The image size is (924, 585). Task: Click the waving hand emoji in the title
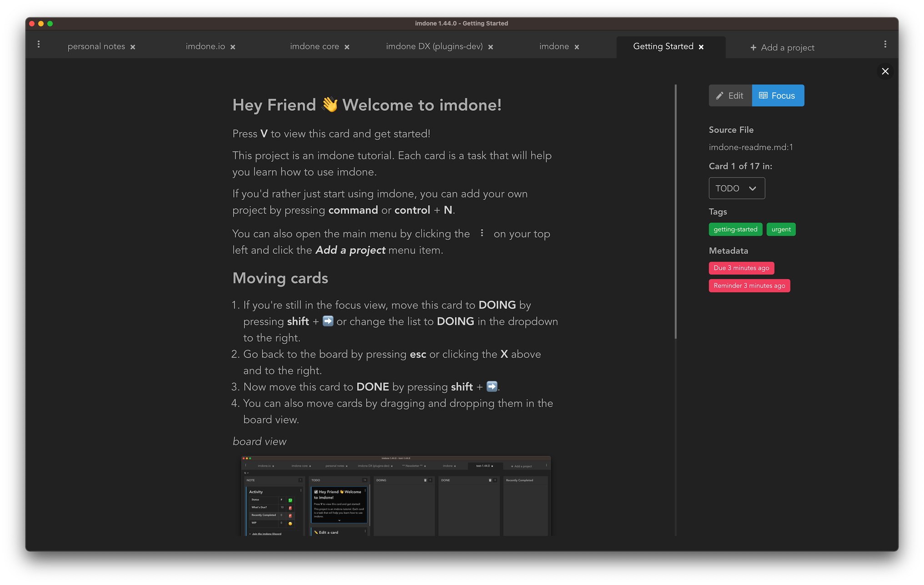coord(330,105)
